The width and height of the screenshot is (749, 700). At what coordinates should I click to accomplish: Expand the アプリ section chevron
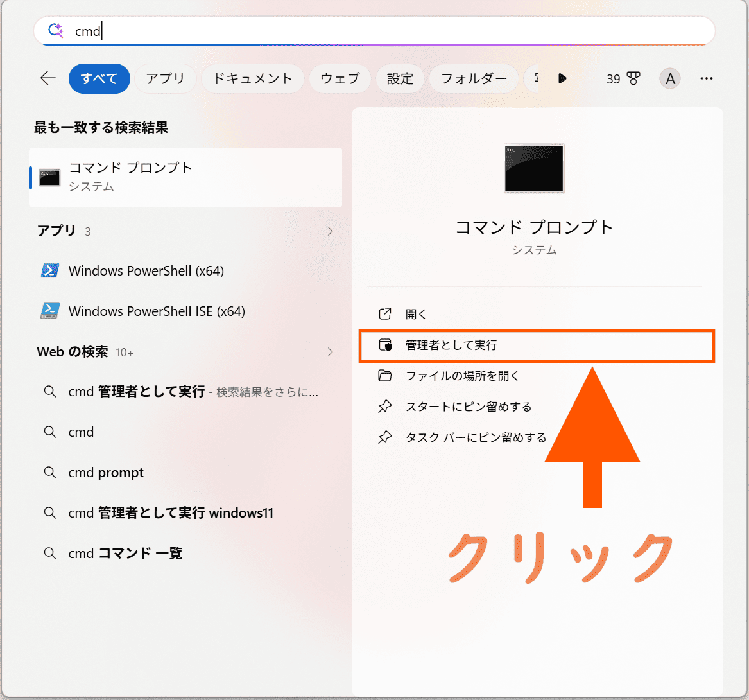pyautogui.click(x=331, y=231)
